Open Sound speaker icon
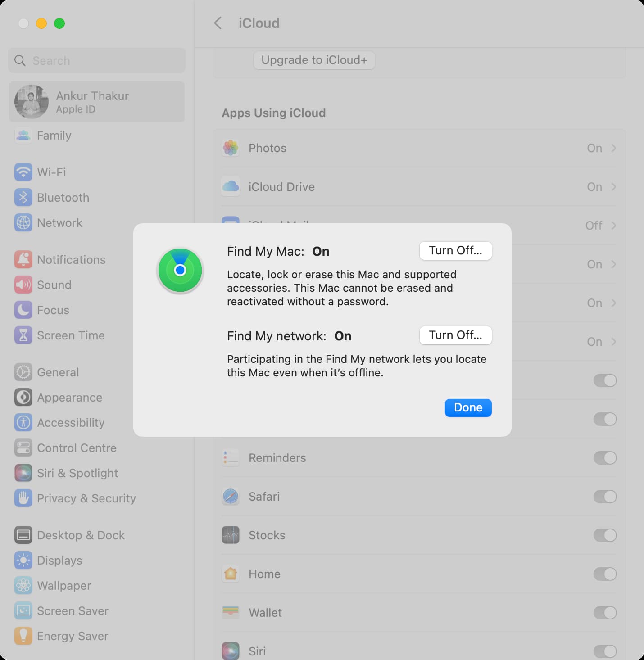Image resolution: width=644 pixels, height=660 pixels. [x=23, y=285]
